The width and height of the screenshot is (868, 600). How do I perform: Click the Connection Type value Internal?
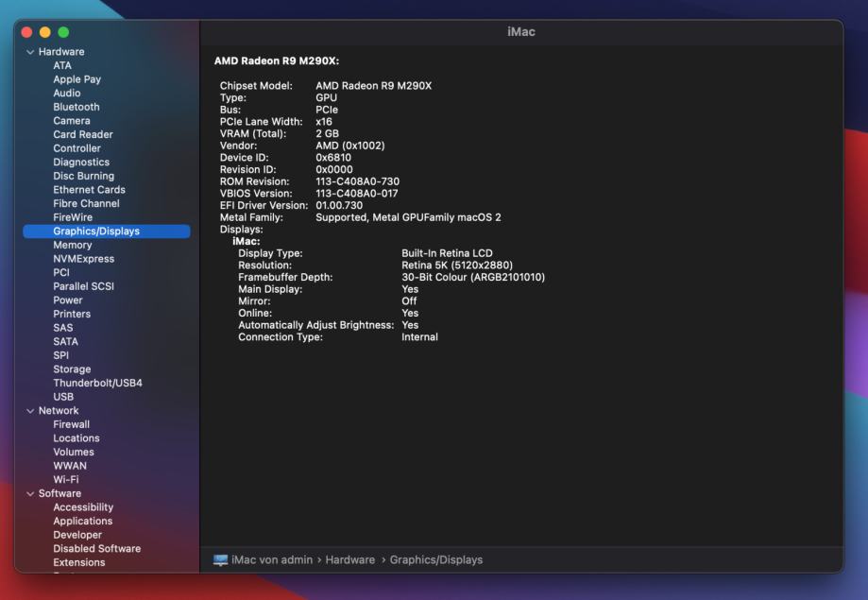click(x=419, y=337)
